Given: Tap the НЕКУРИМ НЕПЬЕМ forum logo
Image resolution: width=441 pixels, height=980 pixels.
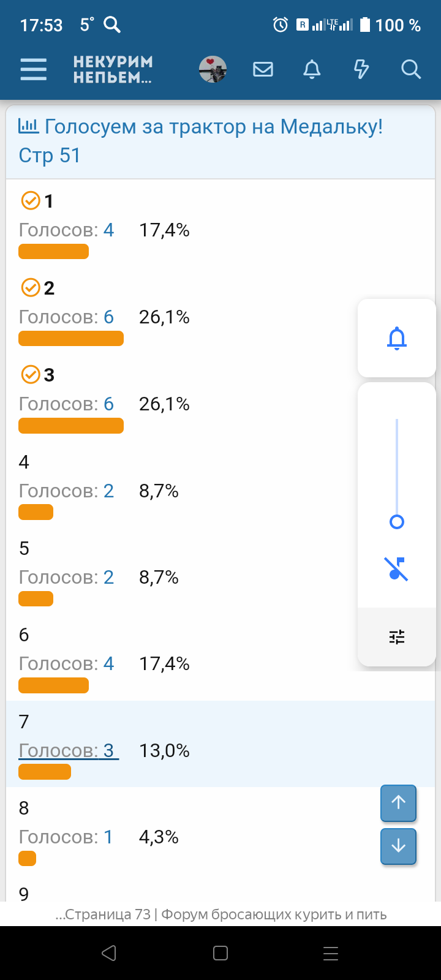Looking at the screenshot, I should [x=113, y=69].
